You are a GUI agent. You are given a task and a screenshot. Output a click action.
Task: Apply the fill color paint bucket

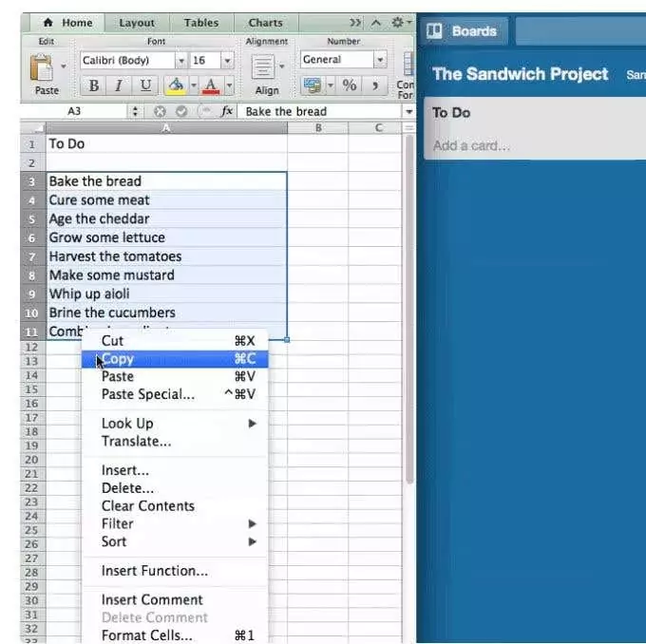pyautogui.click(x=177, y=85)
